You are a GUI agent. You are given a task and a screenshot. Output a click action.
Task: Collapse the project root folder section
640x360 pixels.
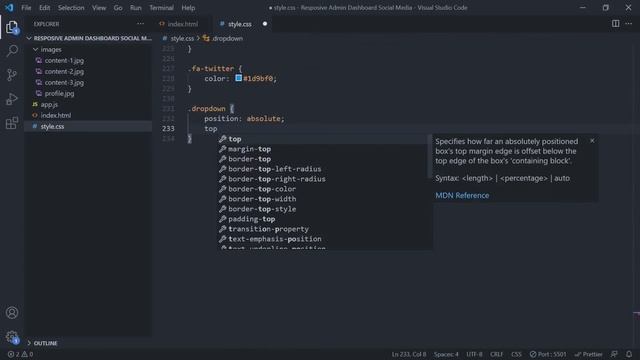click(90, 38)
